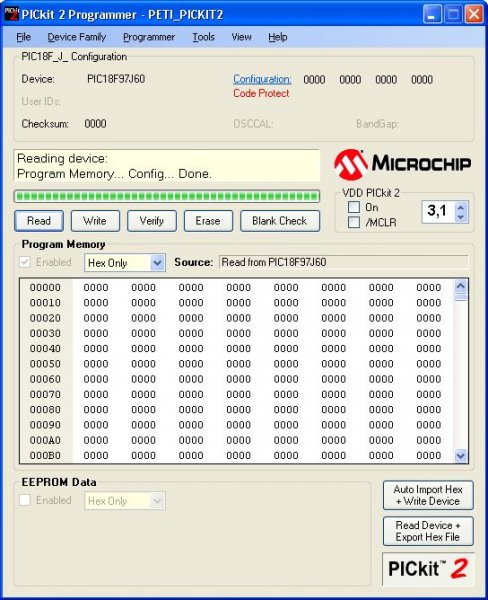
Task: Click last data cell in row 00050
Action: (429, 364)
